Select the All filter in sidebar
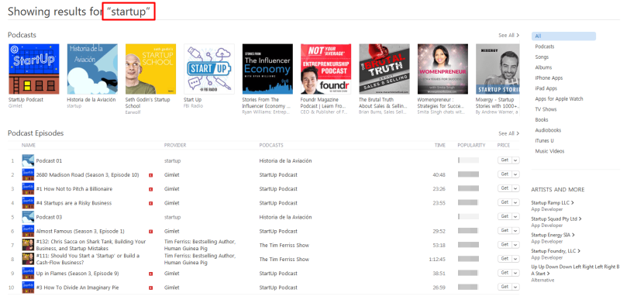Viewport: 644px width, 303px height. 563,36
